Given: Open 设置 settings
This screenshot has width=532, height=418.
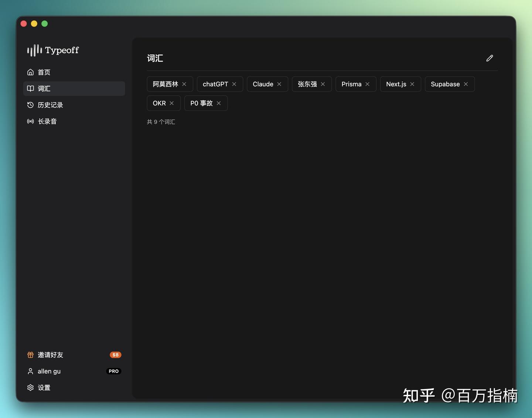Looking at the screenshot, I should (x=74, y=388).
